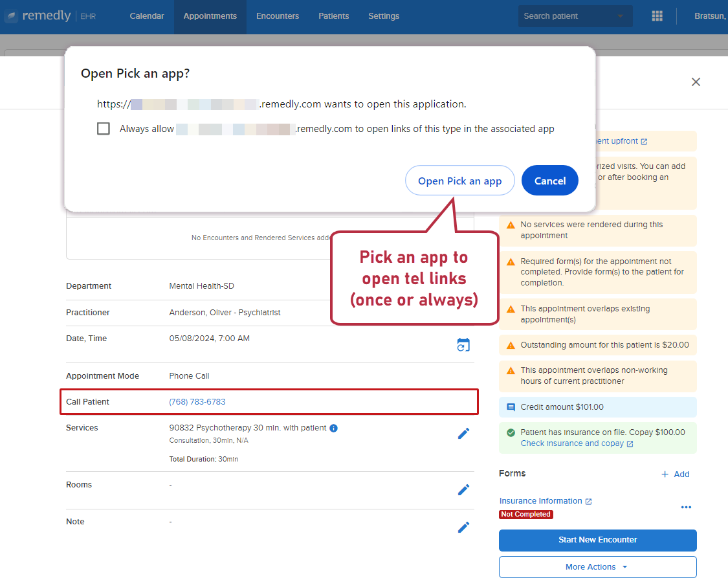
Task: Open Insurance Information form options ellipsis
Action: (x=686, y=507)
